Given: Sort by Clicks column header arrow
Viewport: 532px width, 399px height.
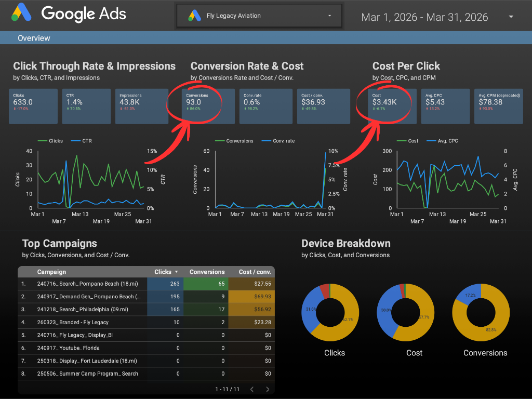Looking at the screenshot, I should [x=177, y=272].
